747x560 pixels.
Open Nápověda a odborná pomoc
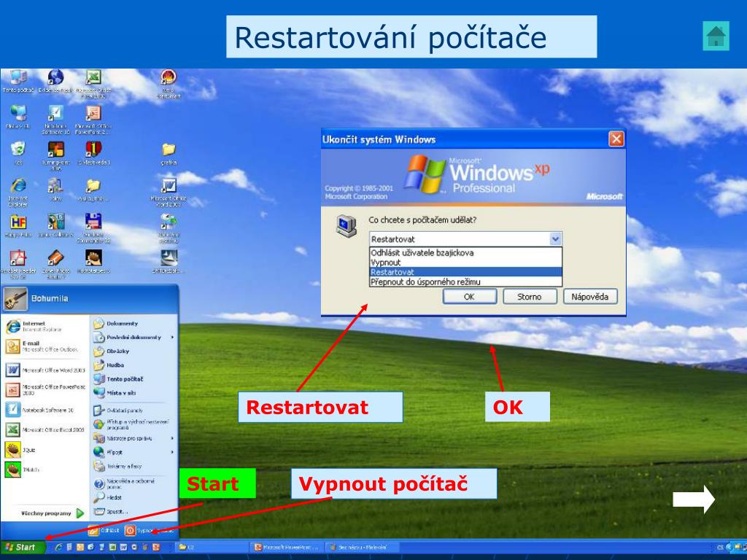(123, 484)
